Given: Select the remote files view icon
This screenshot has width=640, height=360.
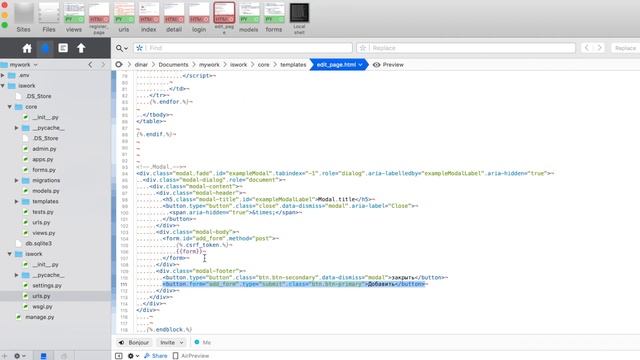Looking at the screenshot, I should point(64,356).
